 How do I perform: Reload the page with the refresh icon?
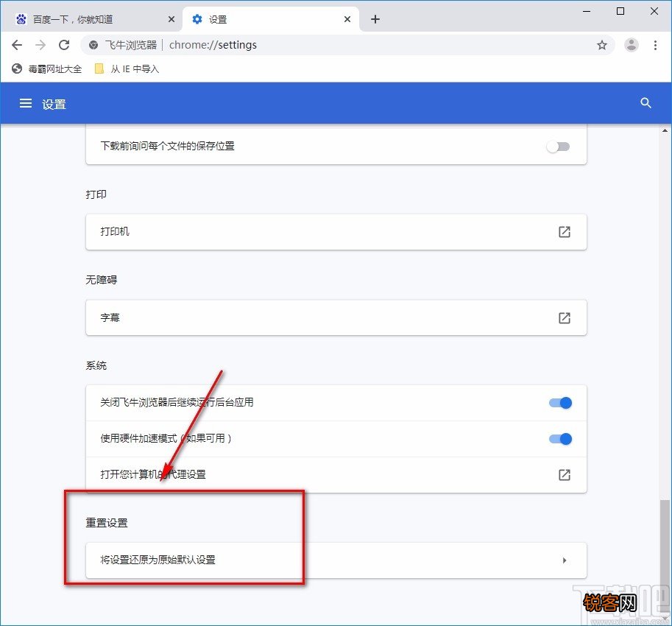(x=64, y=45)
